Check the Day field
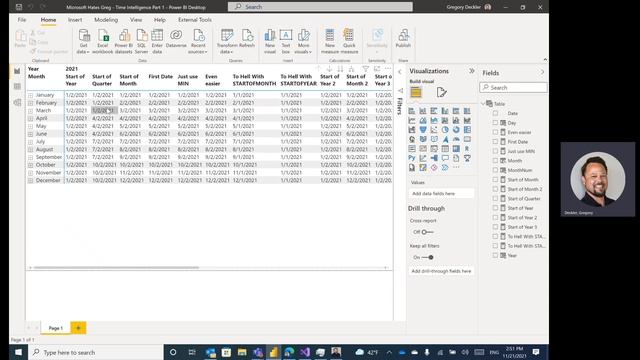The width and height of the screenshot is (640, 360). point(495,122)
